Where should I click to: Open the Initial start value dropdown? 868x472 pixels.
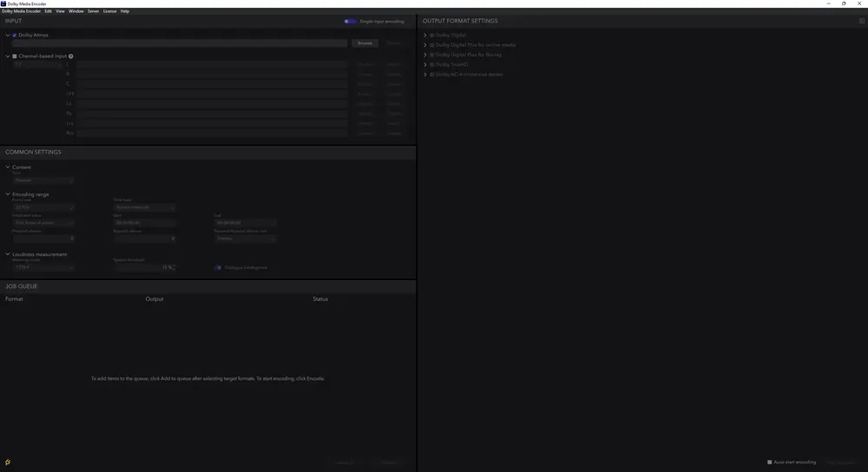43,222
